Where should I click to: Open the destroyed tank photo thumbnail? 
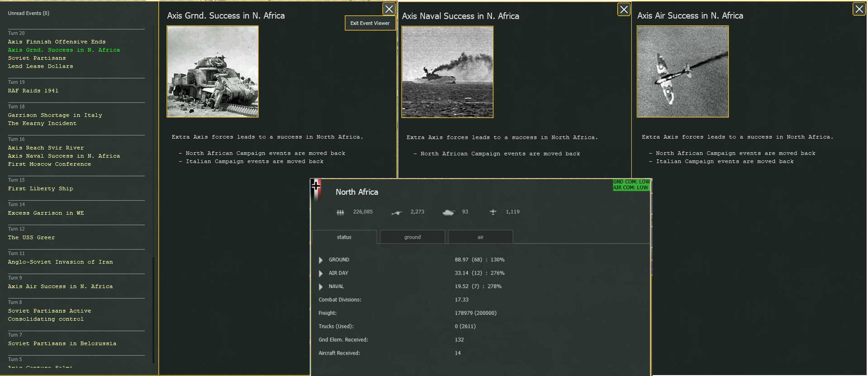point(213,72)
